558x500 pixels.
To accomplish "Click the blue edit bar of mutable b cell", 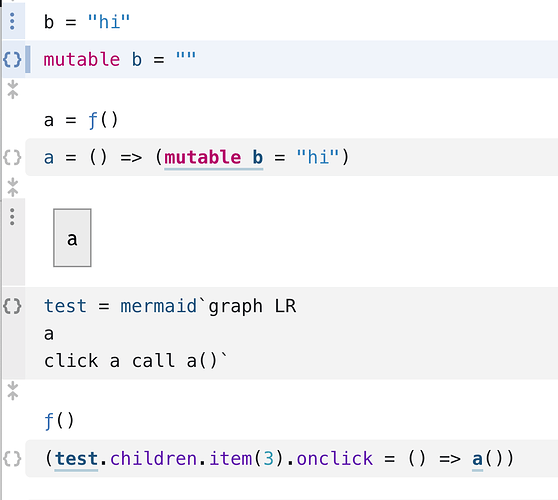I will tap(28, 59).
